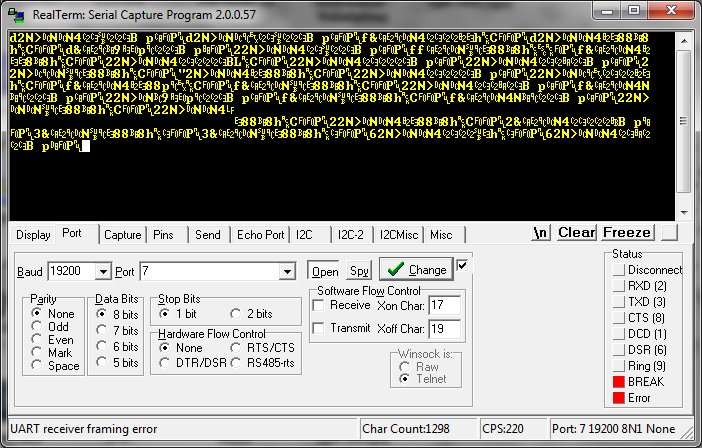Open the Capture tab
The image size is (702, 448).
tap(123, 235)
